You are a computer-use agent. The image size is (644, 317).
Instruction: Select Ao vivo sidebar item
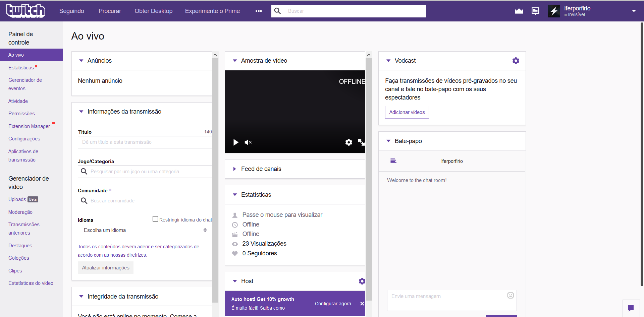(x=32, y=55)
